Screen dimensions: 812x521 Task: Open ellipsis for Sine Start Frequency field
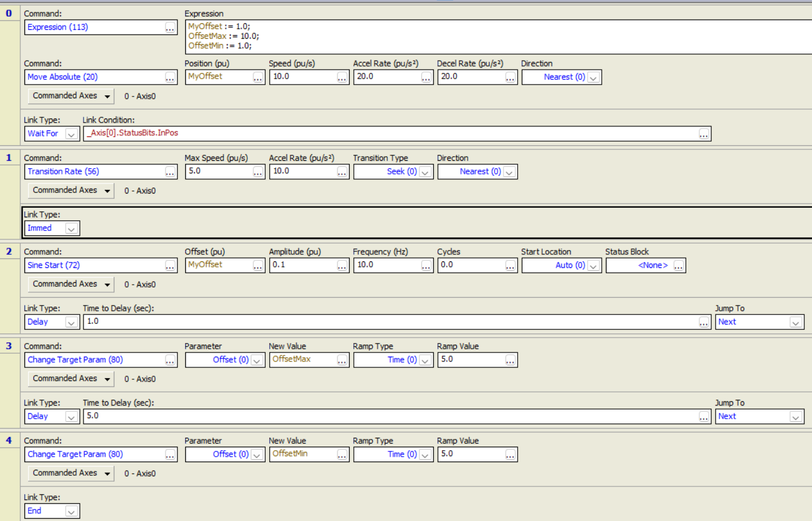[427, 266]
